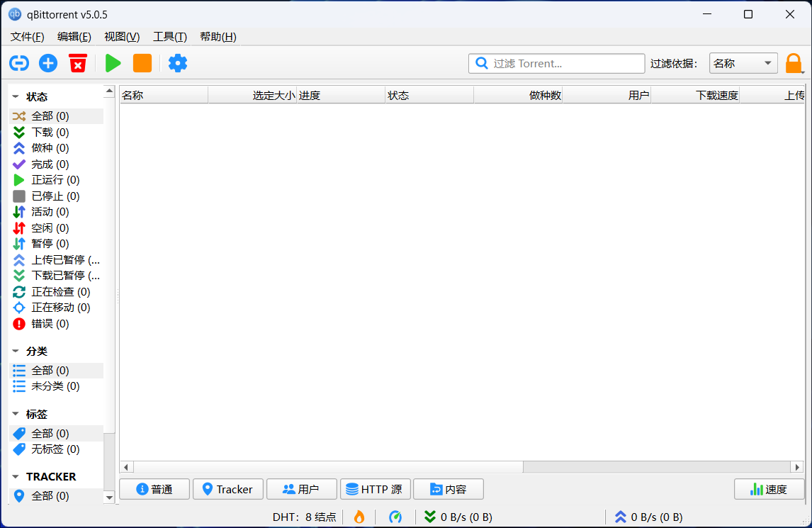Click the add torrent file plus icon
The image size is (812, 528).
47,63
